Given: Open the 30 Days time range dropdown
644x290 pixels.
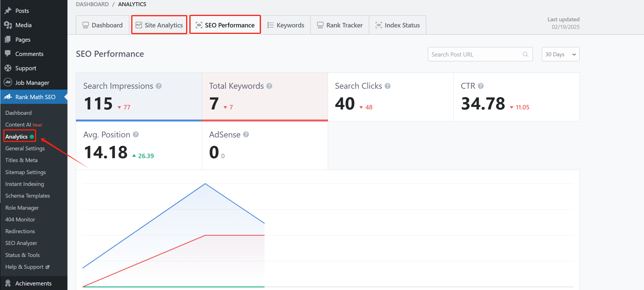Looking at the screenshot, I should click(x=560, y=54).
